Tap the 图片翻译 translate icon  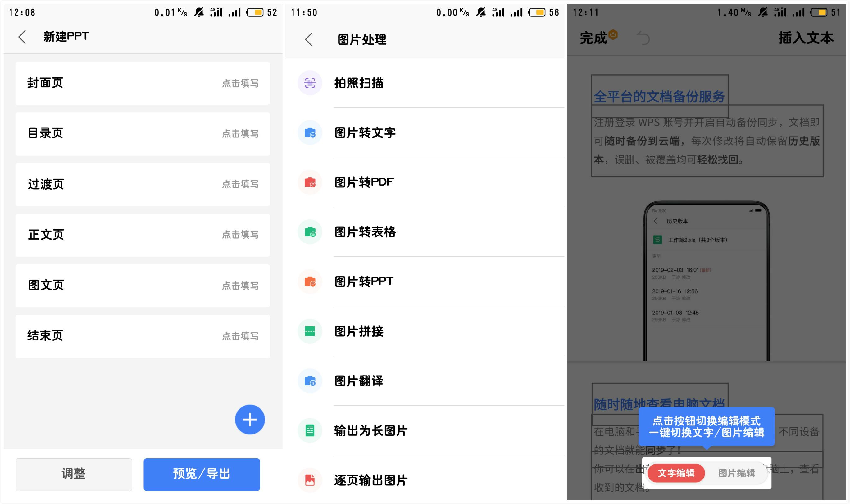point(310,381)
